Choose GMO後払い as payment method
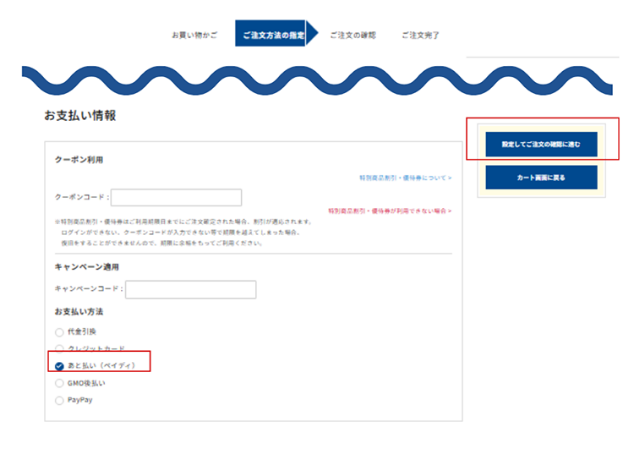 [60, 383]
